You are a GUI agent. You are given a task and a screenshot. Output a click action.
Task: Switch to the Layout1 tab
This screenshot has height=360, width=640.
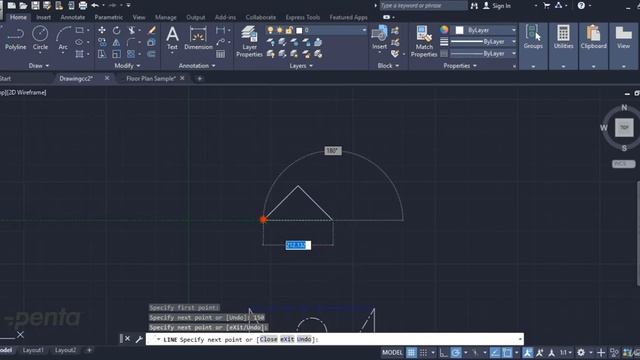coord(33,350)
